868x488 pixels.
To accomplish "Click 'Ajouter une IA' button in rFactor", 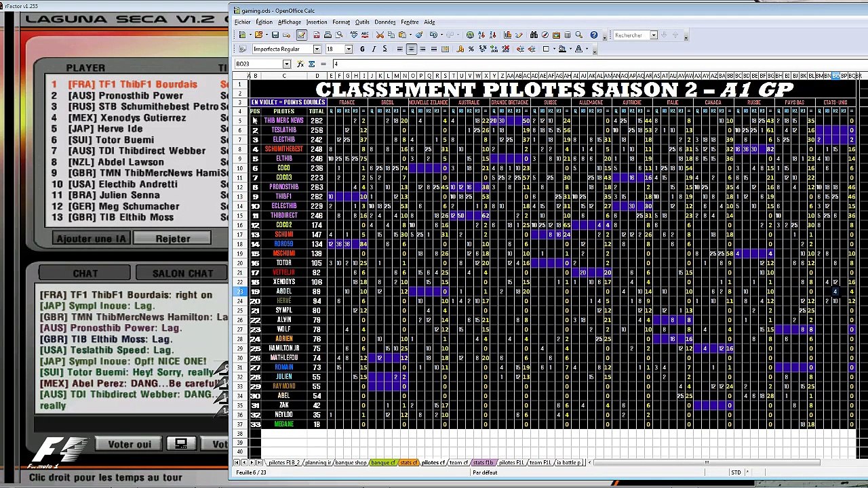I will coord(92,239).
